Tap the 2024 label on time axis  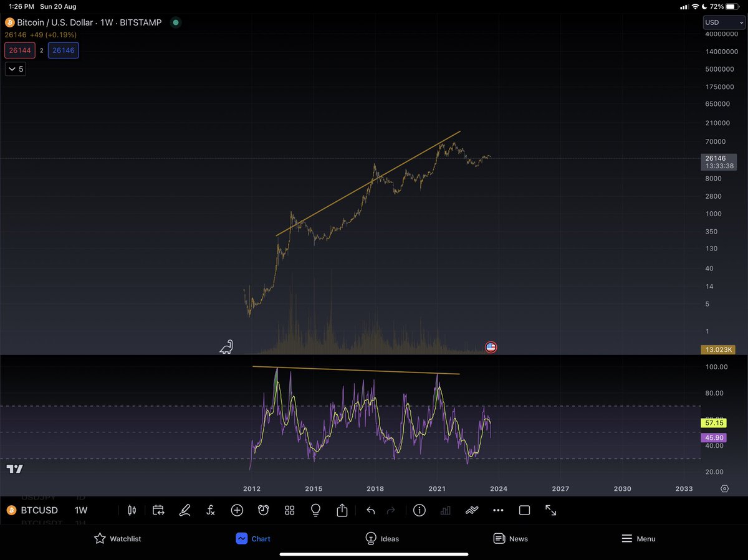pos(499,488)
